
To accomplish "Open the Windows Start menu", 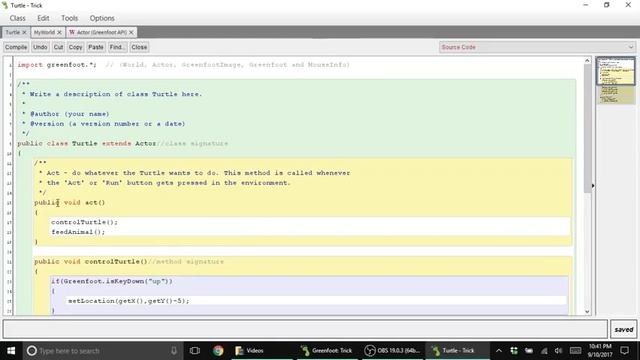I will pos(11,351).
